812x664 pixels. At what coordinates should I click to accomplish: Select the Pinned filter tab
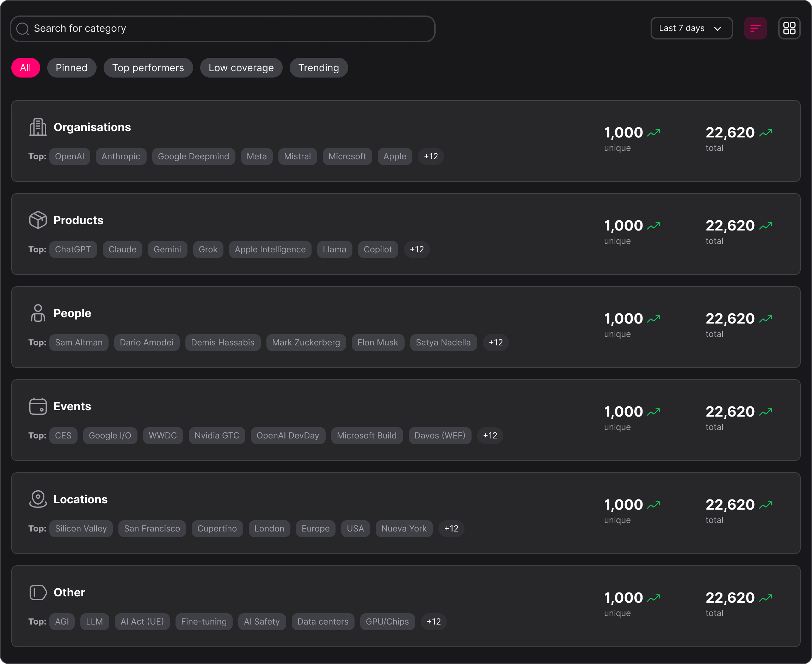(72, 68)
